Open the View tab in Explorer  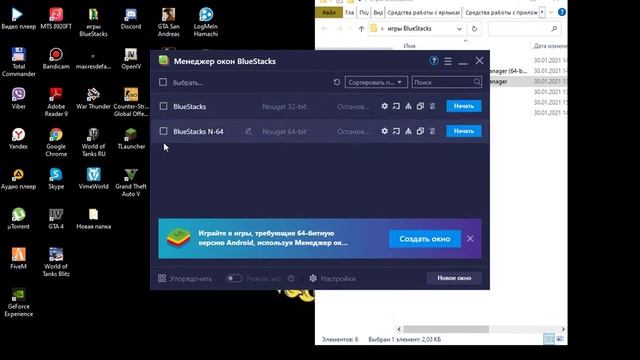tap(378, 13)
